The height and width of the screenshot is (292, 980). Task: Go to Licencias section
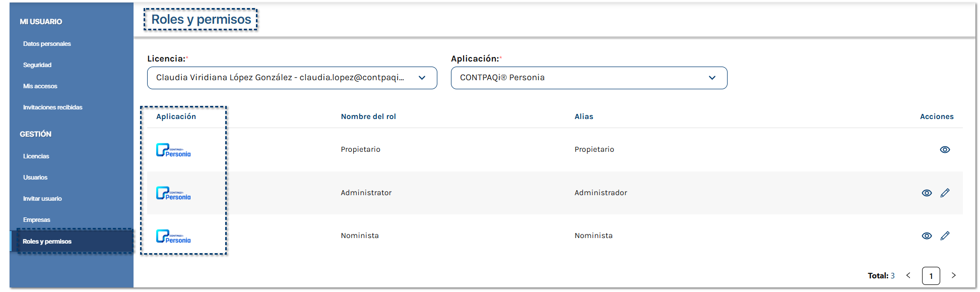tap(36, 156)
